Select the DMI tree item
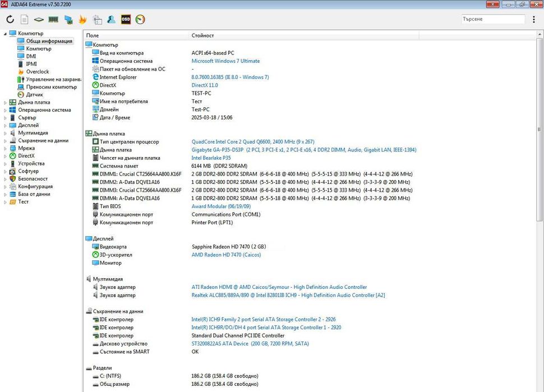This screenshot has height=392, width=544. pyautogui.click(x=31, y=56)
